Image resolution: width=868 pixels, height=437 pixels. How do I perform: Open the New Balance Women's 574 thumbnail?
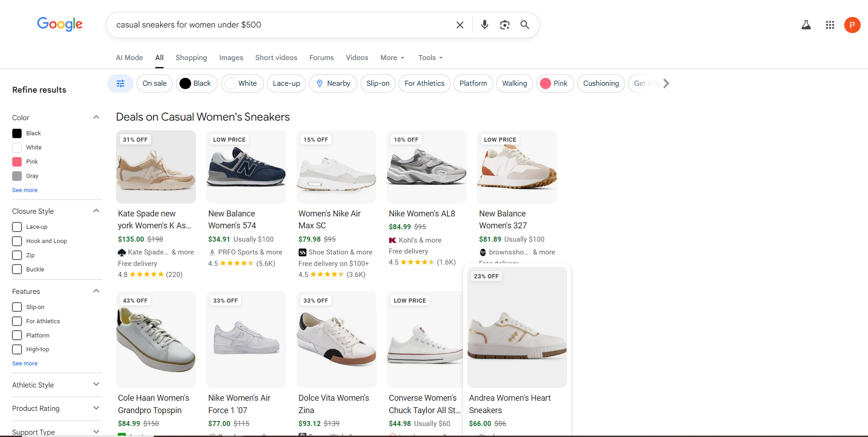[x=246, y=167]
